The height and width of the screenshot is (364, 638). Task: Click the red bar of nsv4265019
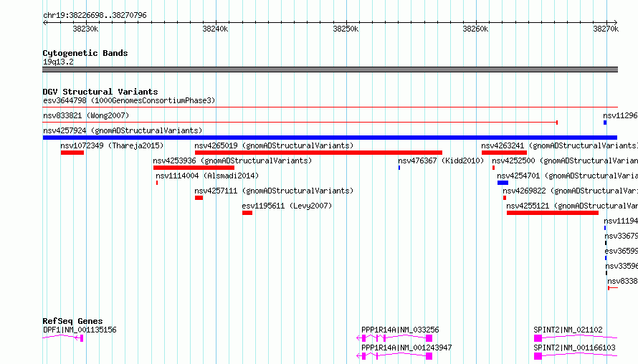pyautogui.click(x=318, y=153)
